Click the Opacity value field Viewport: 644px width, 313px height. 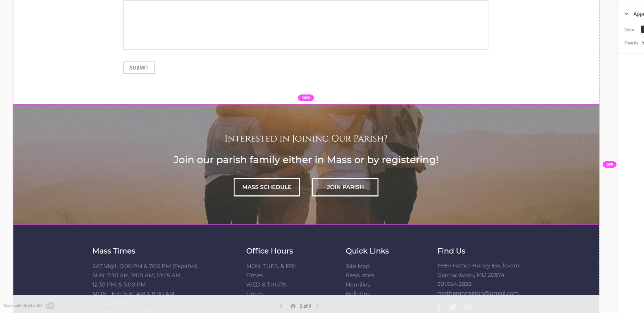[642, 43]
